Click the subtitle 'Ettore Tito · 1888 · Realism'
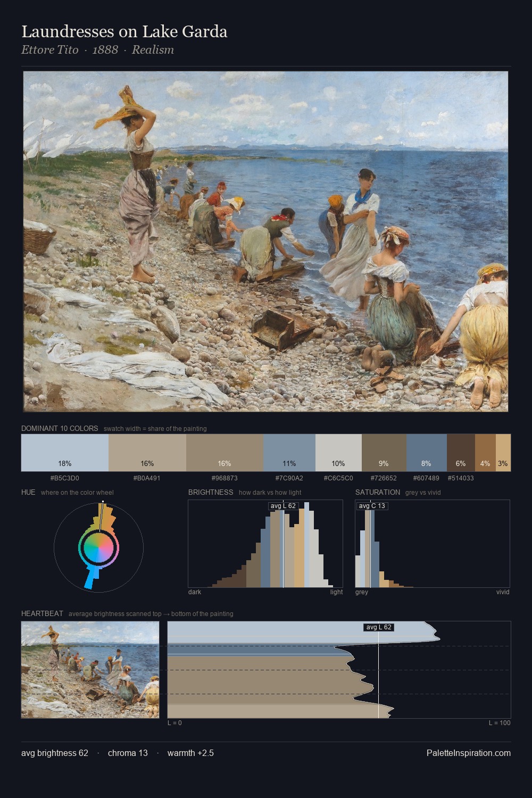This screenshot has height=798, width=532. click(x=98, y=50)
